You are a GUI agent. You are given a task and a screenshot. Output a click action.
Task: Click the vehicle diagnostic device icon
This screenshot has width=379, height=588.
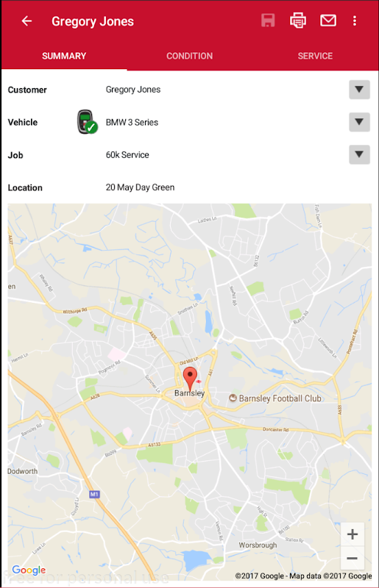point(88,122)
